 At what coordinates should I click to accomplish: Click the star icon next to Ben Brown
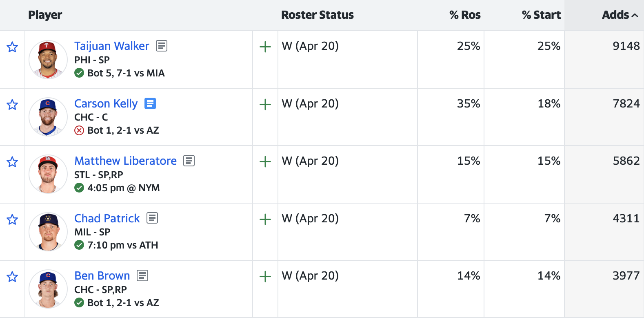12,277
